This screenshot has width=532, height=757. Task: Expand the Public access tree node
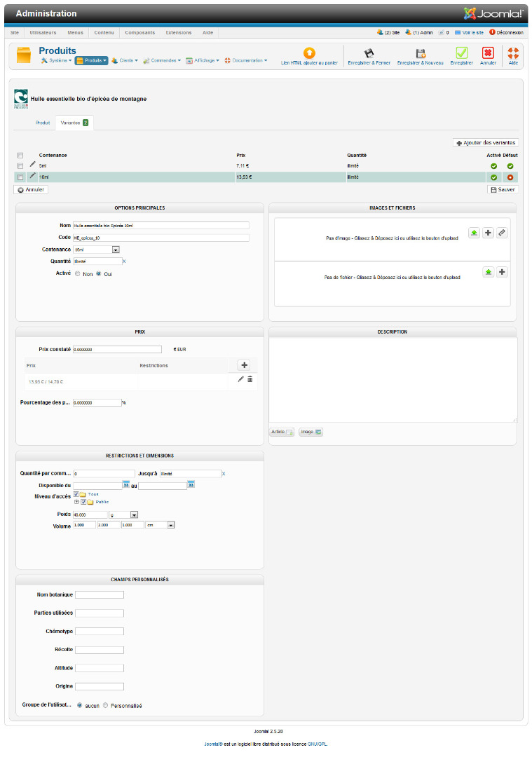point(76,502)
